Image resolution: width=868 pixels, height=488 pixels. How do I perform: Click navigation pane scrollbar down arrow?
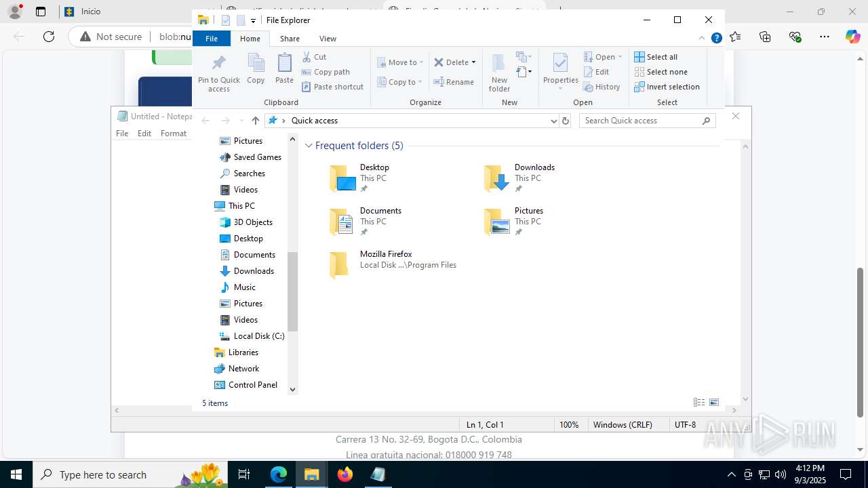click(293, 389)
